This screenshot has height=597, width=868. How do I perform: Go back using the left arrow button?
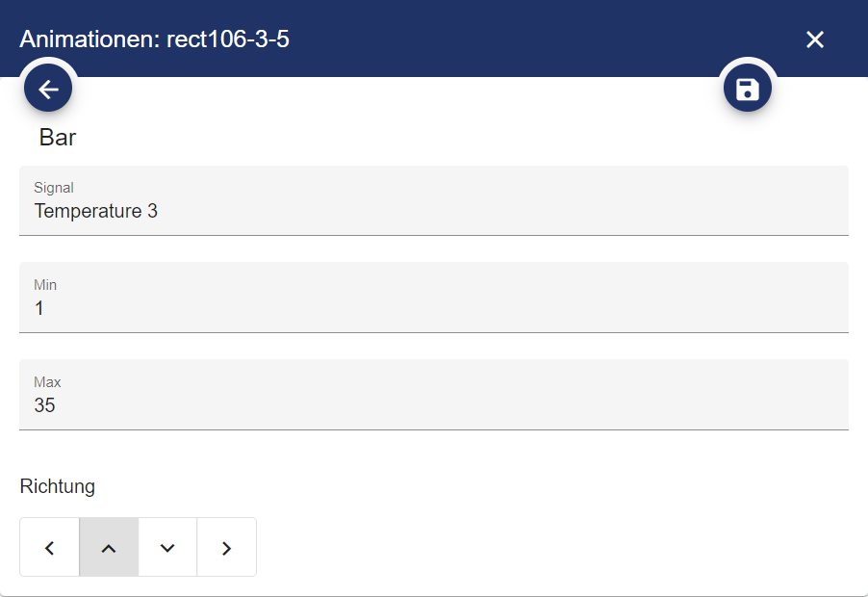click(48, 90)
